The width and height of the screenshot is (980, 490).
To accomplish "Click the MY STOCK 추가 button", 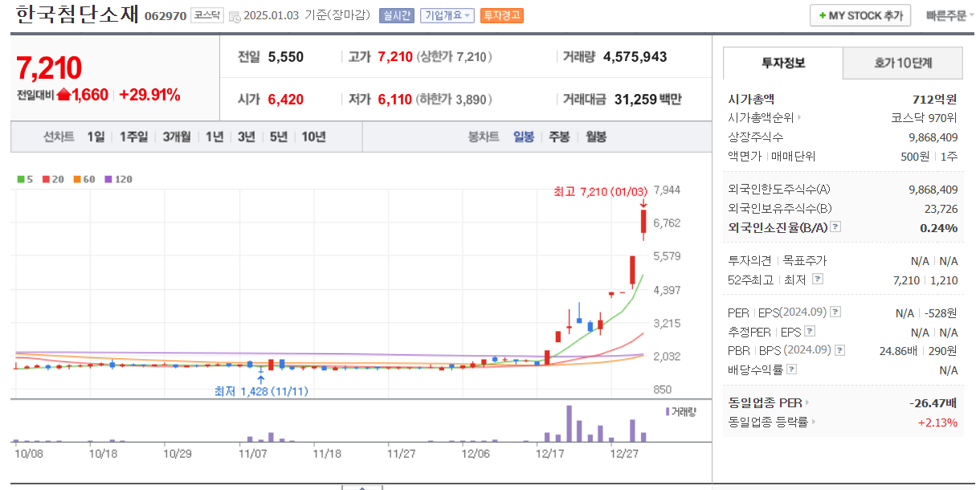I will (x=860, y=15).
